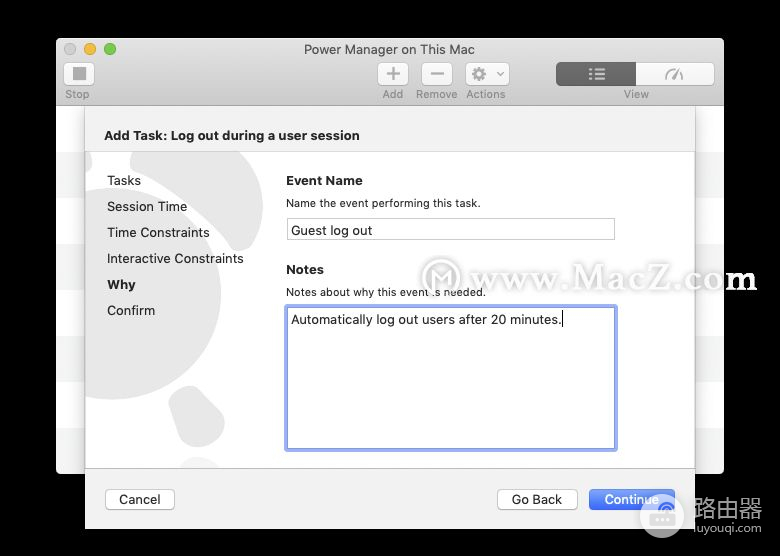Click the Stop toolbar icon
Viewport: 780px width, 556px height.
tap(78, 74)
